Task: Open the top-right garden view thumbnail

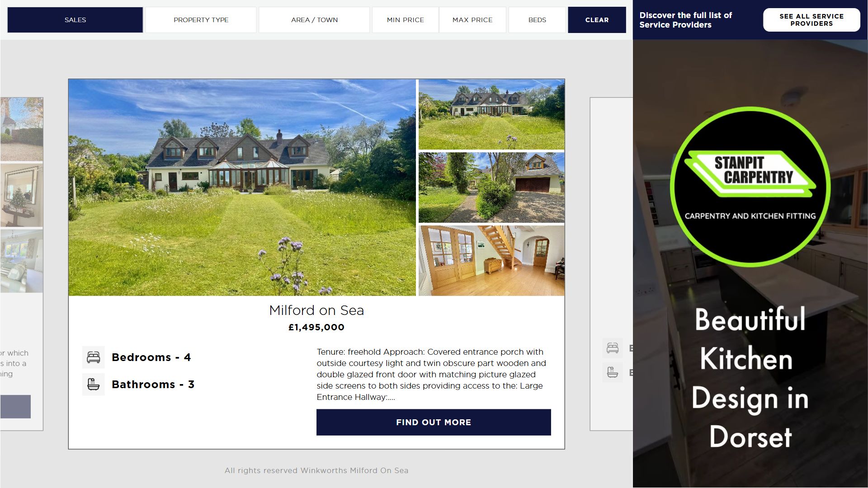Action: (x=491, y=115)
